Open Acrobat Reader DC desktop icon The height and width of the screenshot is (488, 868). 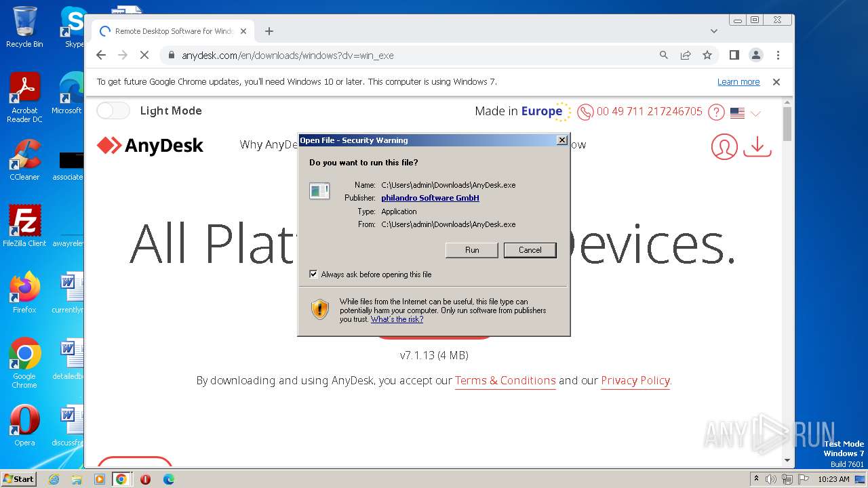point(24,98)
